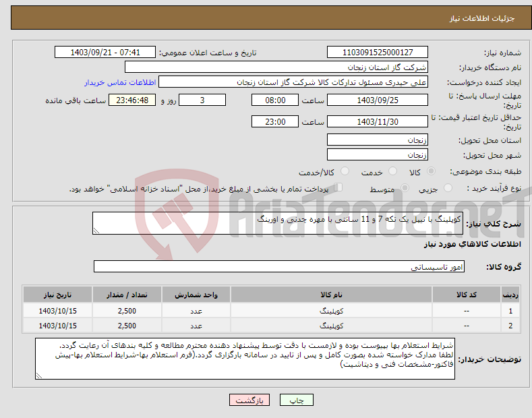Click the واحد شمارش column header
532x418 pixels.
coord(196,295)
